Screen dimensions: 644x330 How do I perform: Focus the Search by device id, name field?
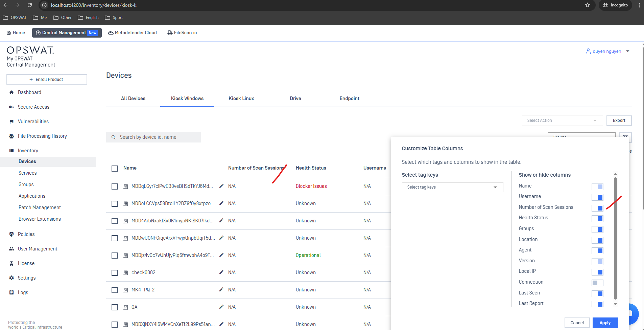pyautogui.click(x=153, y=137)
